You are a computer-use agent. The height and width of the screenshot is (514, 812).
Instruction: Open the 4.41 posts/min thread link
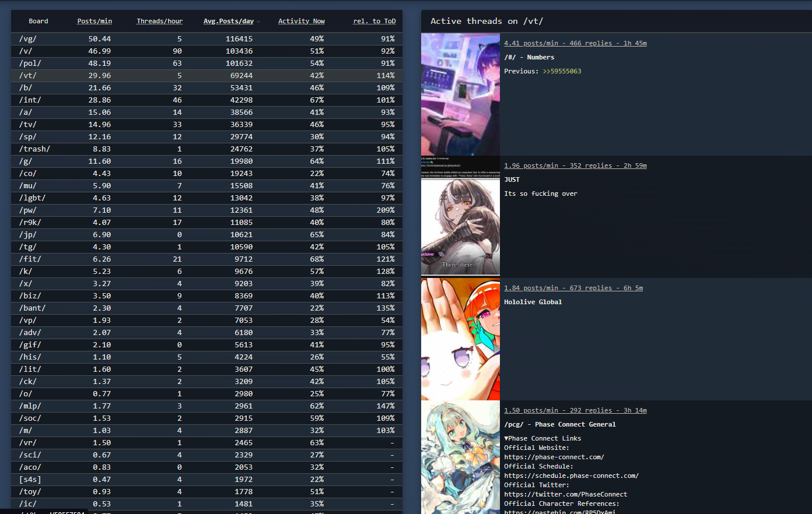[575, 43]
